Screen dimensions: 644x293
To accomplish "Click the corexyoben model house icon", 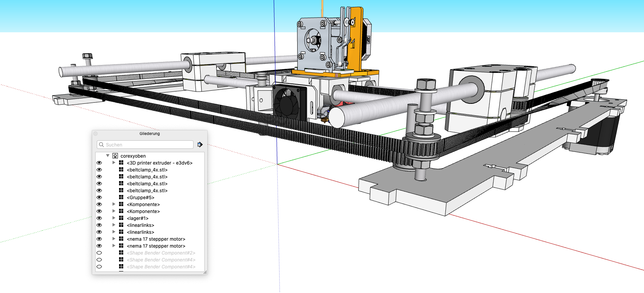I will (115, 156).
